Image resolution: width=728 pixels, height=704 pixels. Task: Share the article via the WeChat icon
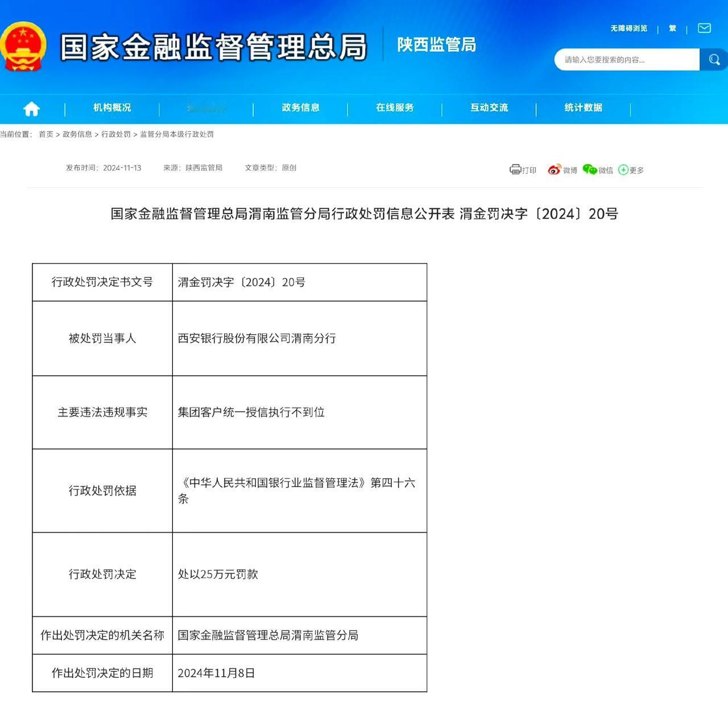(590, 170)
